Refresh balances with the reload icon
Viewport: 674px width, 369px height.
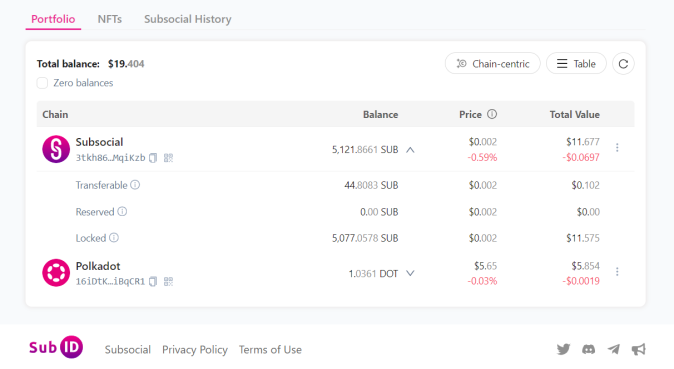tap(623, 64)
